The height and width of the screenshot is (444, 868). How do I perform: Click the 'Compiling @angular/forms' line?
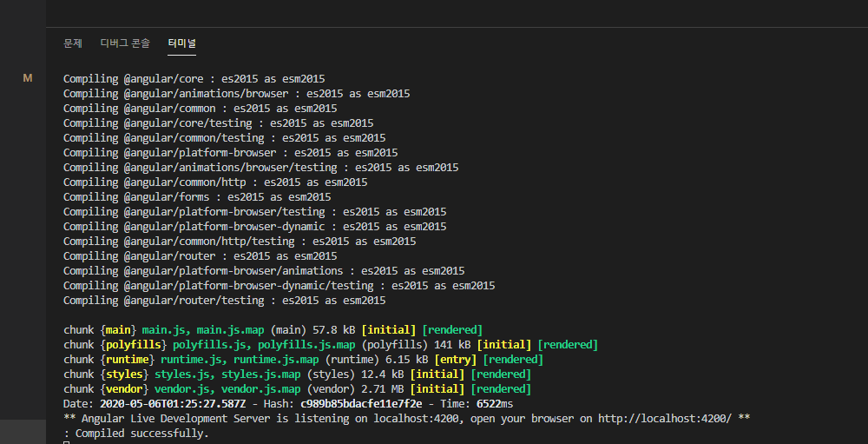(x=197, y=196)
